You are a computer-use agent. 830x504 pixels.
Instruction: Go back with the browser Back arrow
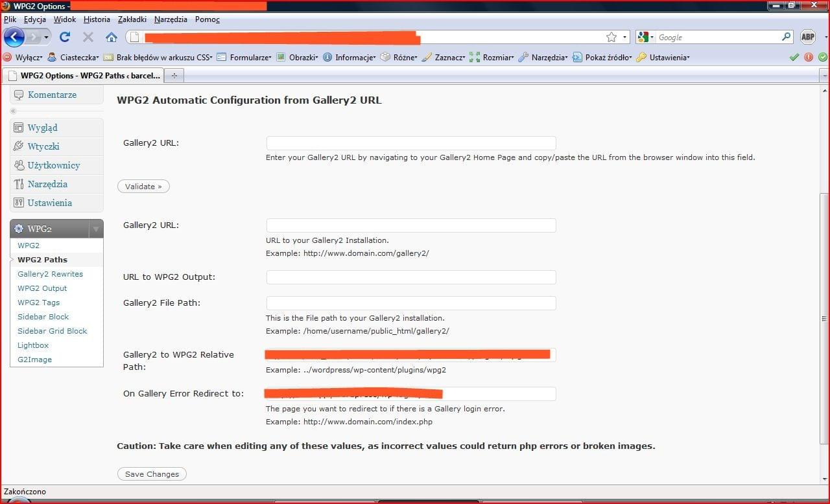tap(14, 37)
